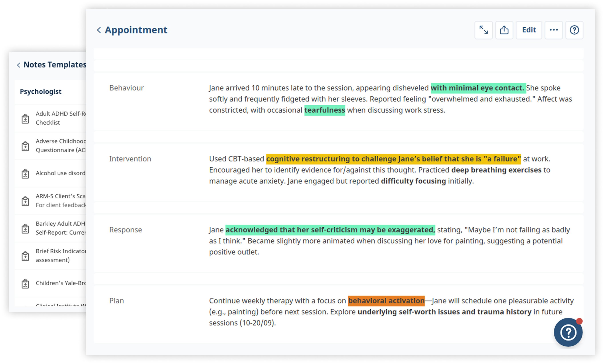Open Barkley Adult ADHD Self-Report template
This screenshot has height=364, width=604.
(x=61, y=228)
